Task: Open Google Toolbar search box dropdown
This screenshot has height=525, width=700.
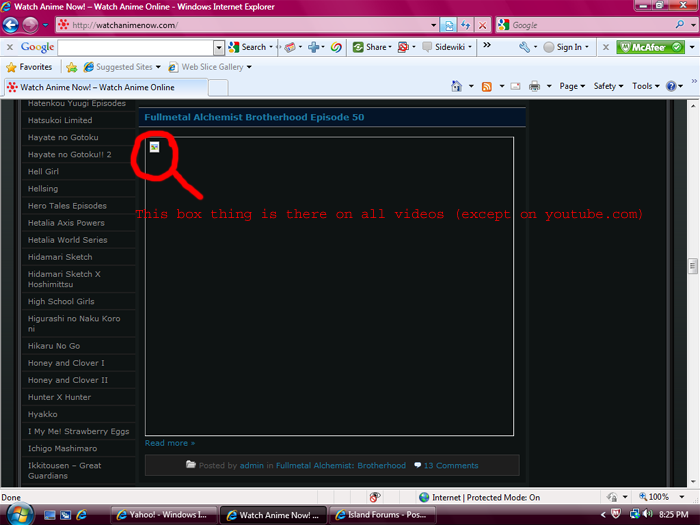Action: click(219, 48)
